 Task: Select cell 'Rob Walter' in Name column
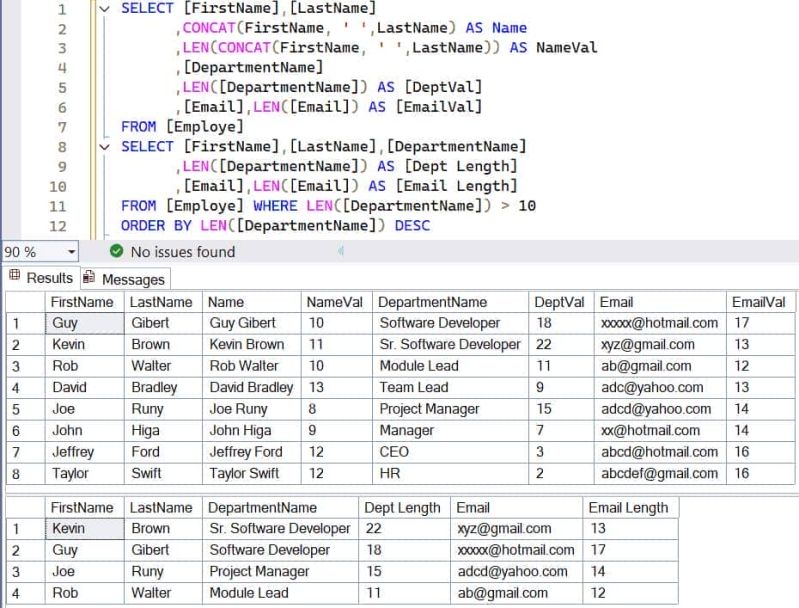252,366
